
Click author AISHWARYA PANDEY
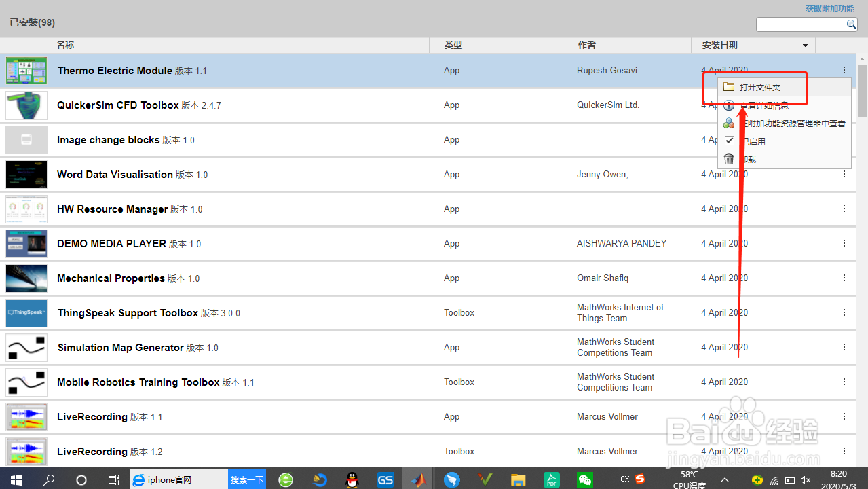coord(622,243)
